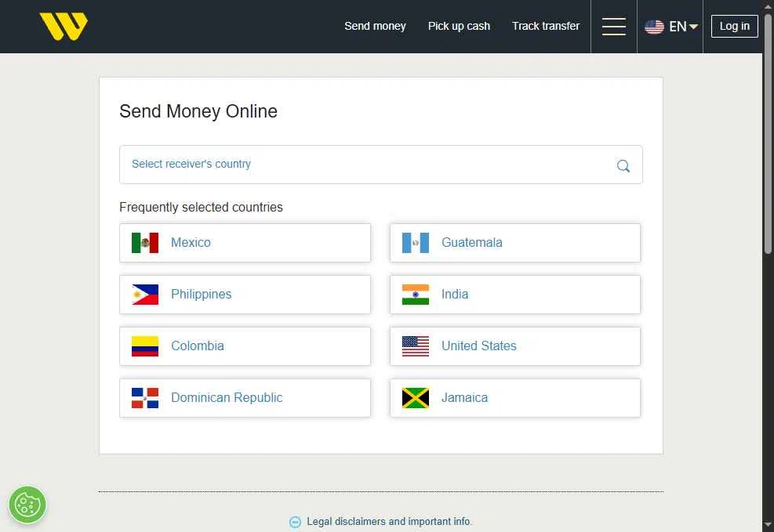Collapse legal disclaimers minus icon
Image resolution: width=774 pixels, height=532 pixels.
(x=295, y=522)
